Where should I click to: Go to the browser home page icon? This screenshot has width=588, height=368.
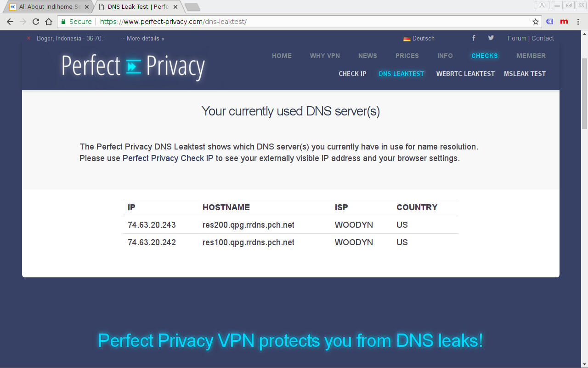click(49, 22)
